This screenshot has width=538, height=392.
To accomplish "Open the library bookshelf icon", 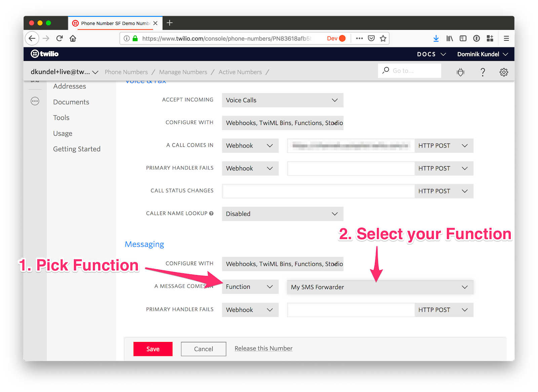I will tap(450, 38).
